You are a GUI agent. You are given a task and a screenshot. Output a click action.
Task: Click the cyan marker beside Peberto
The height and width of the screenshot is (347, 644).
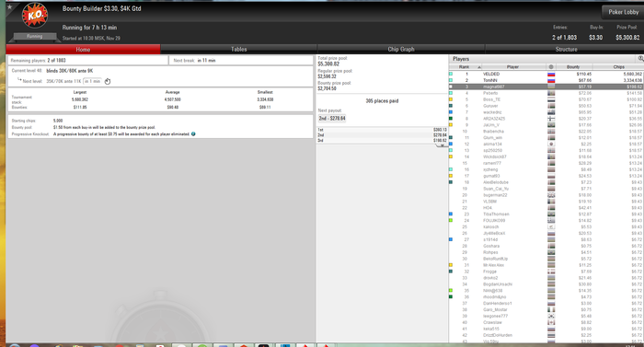point(451,93)
